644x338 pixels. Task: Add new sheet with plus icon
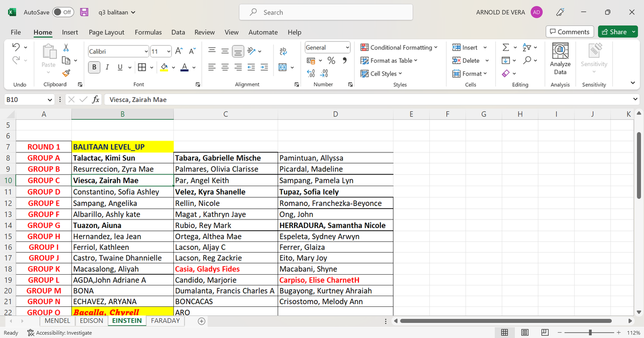tap(201, 321)
